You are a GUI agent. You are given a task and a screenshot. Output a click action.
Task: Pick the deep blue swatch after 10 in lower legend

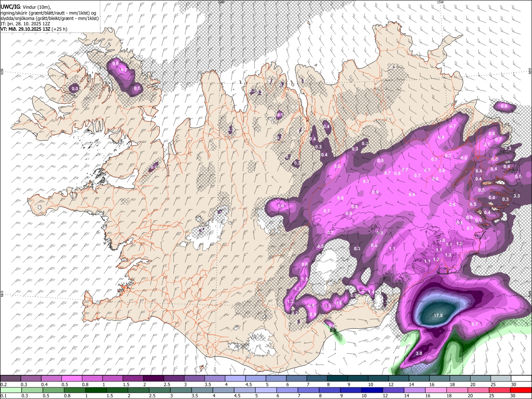[x=372, y=390]
